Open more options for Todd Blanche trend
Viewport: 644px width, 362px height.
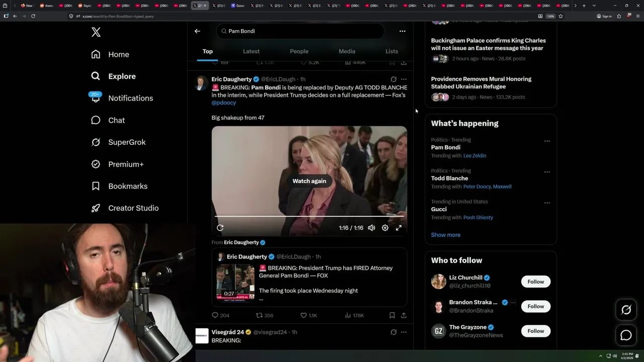(x=547, y=172)
